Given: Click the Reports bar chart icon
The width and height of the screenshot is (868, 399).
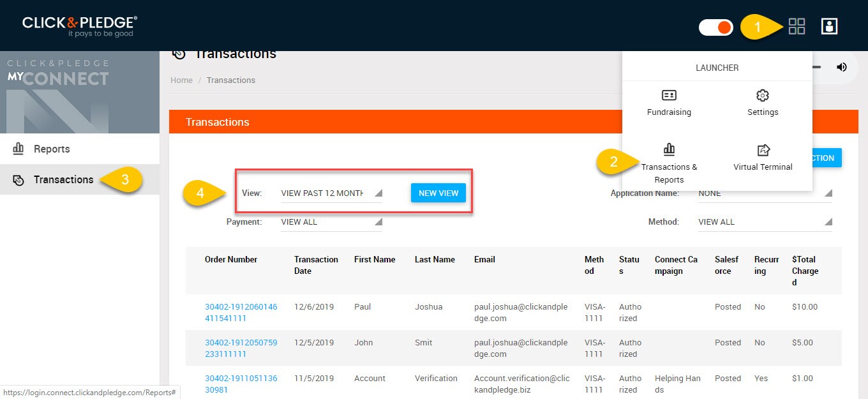Looking at the screenshot, I should (x=19, y=149).
